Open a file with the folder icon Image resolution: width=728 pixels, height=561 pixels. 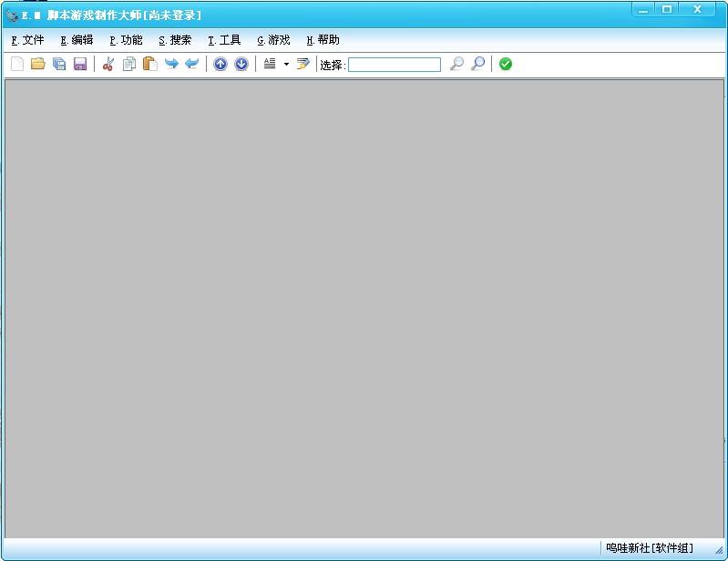tap(38, 64)
